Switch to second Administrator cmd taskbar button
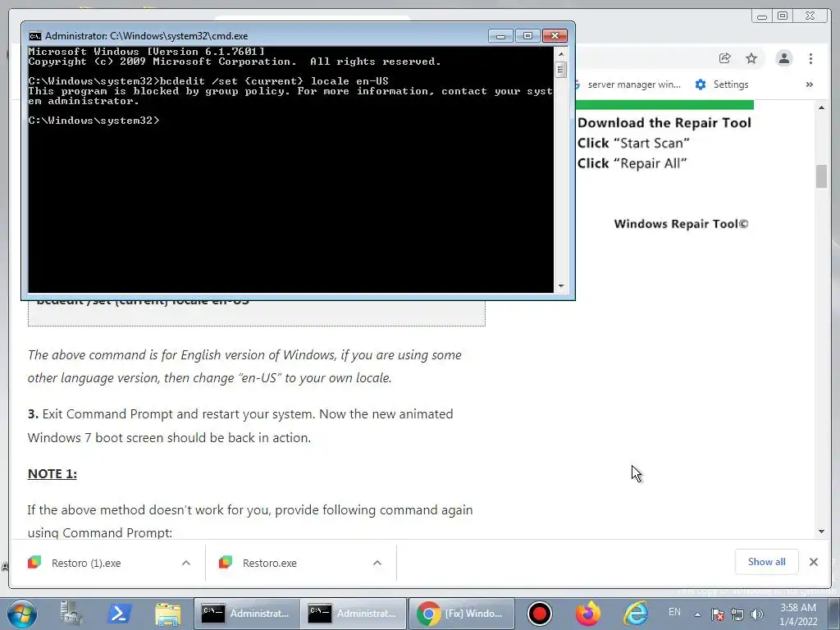Screen dimensions: 840x630 (x=353, y=614)
